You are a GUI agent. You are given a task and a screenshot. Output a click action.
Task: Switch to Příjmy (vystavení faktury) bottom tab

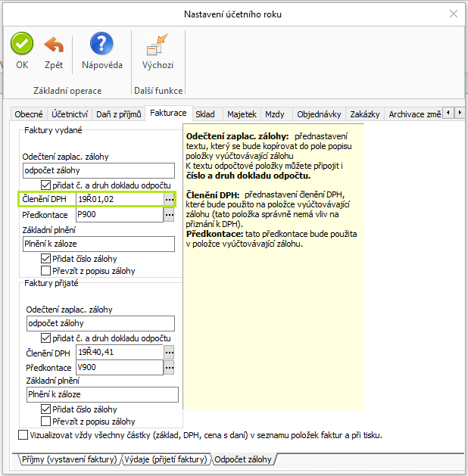coord(69,459)
